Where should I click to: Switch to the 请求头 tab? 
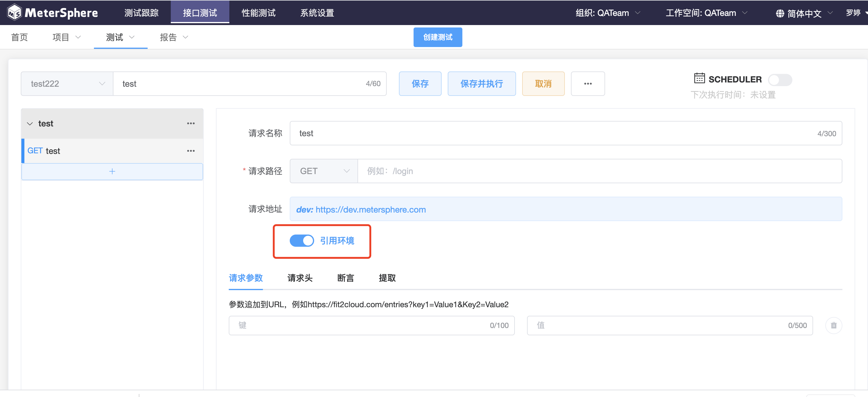pyautogui.click(x=299, y=278)
